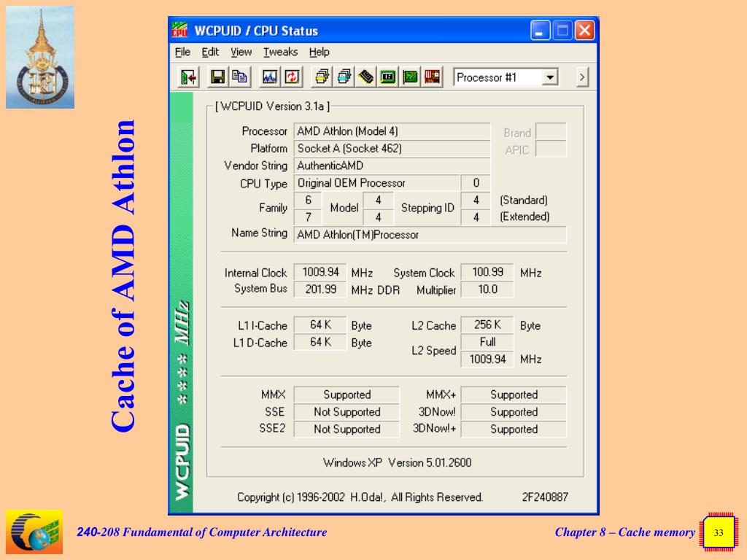This screenshot has width=747, height=560.
Task: Click the red refresh arrows icon
Action: coord(292,77)
